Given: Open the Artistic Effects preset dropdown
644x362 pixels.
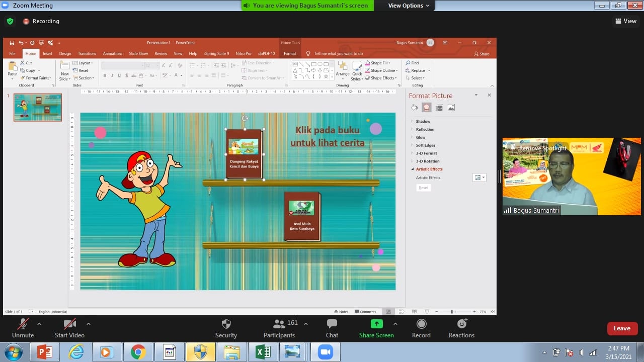Looking at the screenshot, I should coord(479,177).
